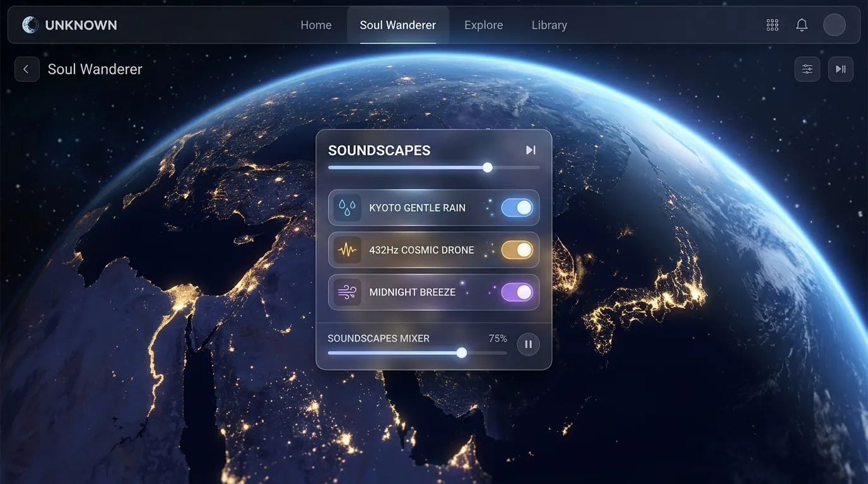This screenshot has width=868, height=484.
Task: Click the moon logo icon beside UNKNOWN
Action: (x=30, y=25)
